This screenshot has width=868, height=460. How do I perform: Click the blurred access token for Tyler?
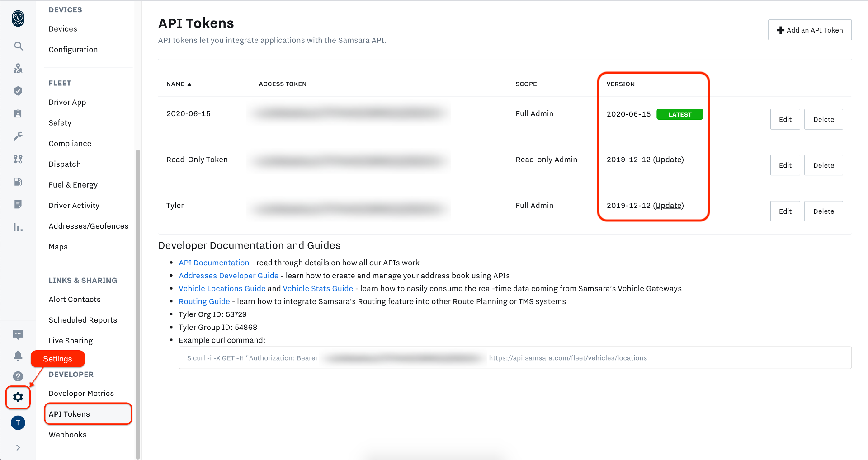tap(349, 209)
